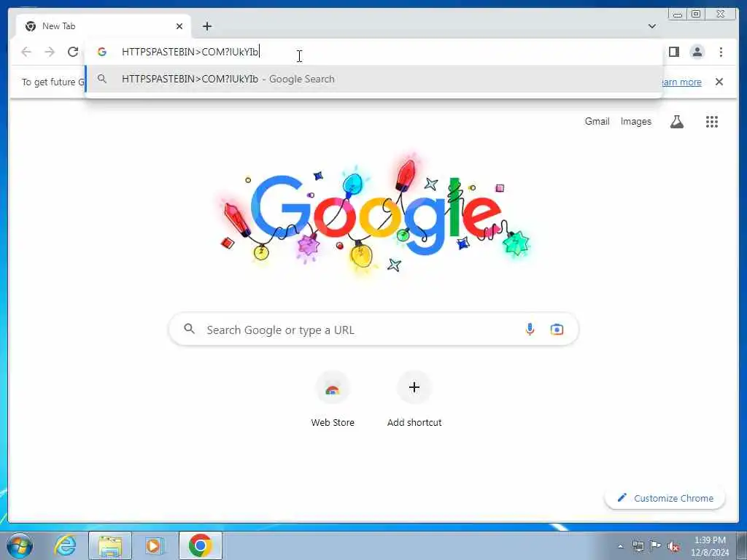Click the magnifier icon in the search box

pyautogui.click(x=189, y=329)
